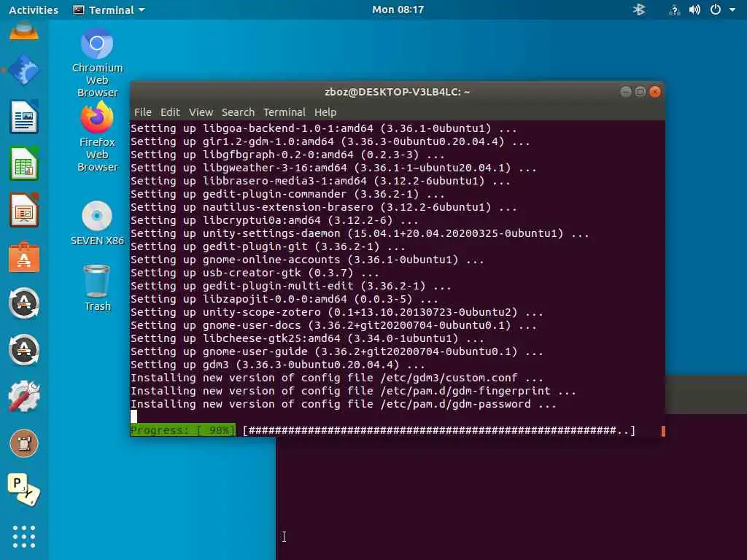
Task: Click line 'Setting up libbrasero-media3-1'
Action: click(320, 181)
